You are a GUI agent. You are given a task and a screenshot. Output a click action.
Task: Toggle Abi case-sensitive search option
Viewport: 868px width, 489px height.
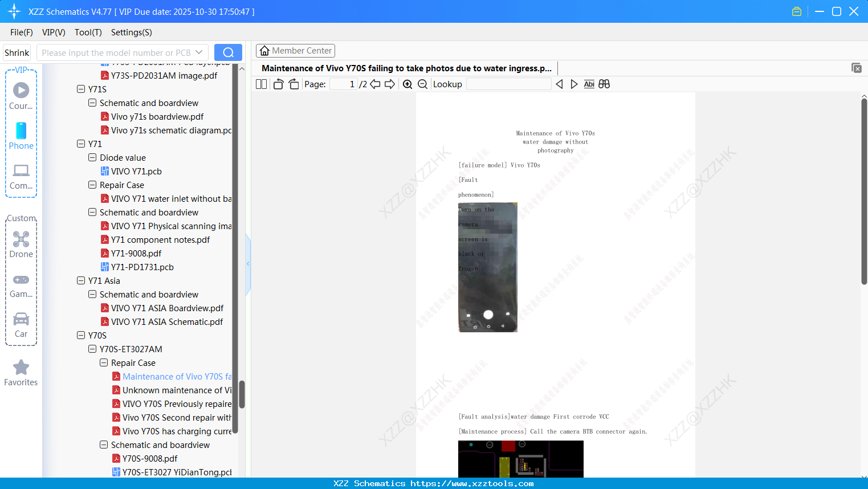[x=589, y=84]
